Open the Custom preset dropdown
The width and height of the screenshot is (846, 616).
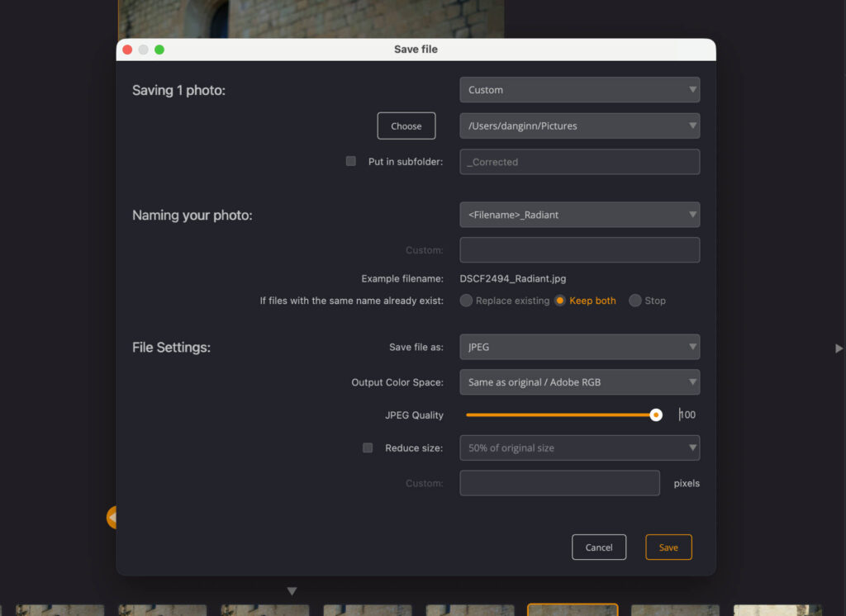579,89
